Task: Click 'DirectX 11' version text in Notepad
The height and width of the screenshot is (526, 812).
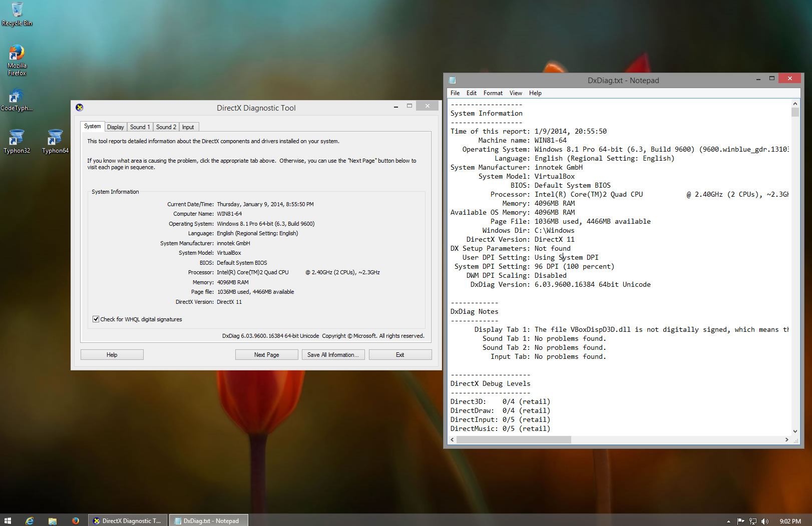Action: coord(554,240)
